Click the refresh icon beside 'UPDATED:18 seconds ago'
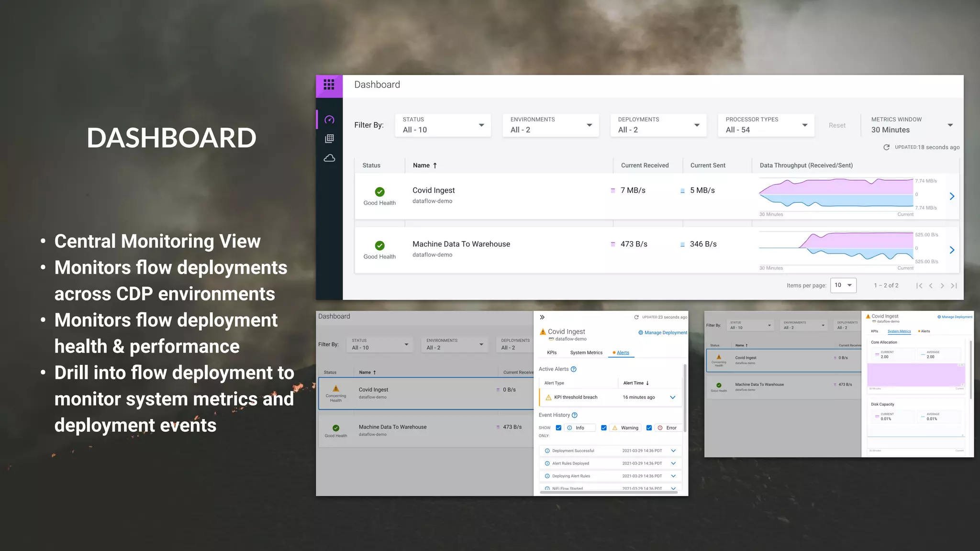 tap(886, 147)
